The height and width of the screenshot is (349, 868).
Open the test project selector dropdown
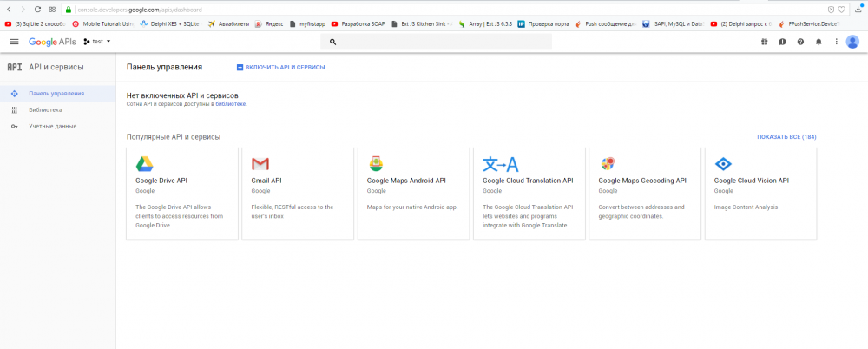click(97, 42)
